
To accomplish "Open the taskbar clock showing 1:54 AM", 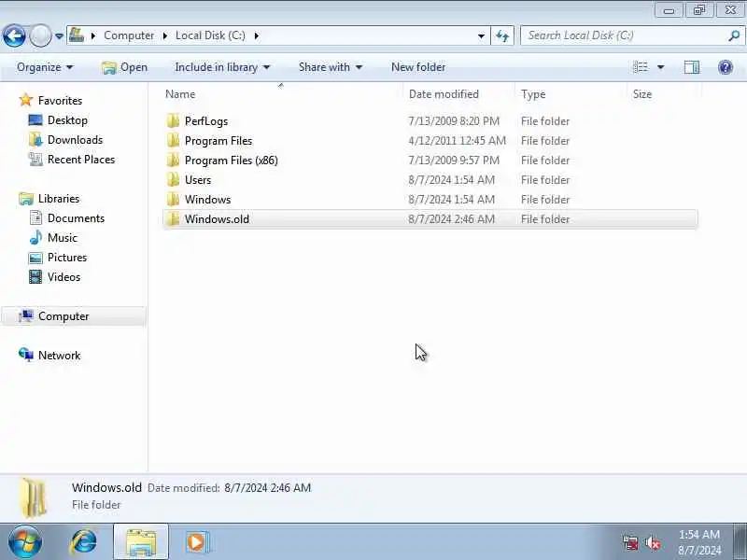I will tap(699, 542).
